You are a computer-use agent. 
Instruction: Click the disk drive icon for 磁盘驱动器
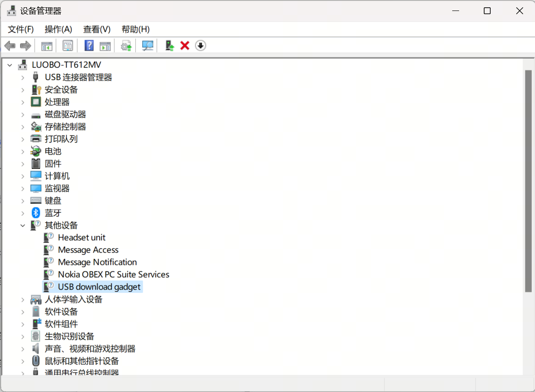tap(36, 116)
